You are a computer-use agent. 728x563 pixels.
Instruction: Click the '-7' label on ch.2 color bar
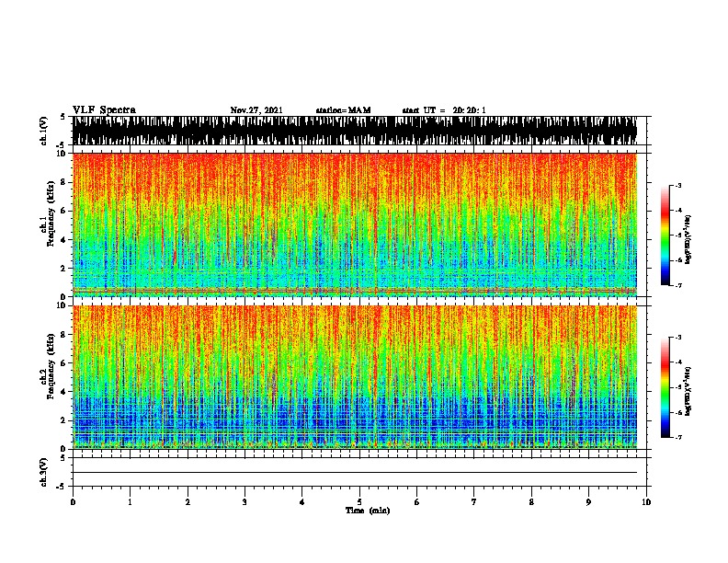(x=677, y=438)
